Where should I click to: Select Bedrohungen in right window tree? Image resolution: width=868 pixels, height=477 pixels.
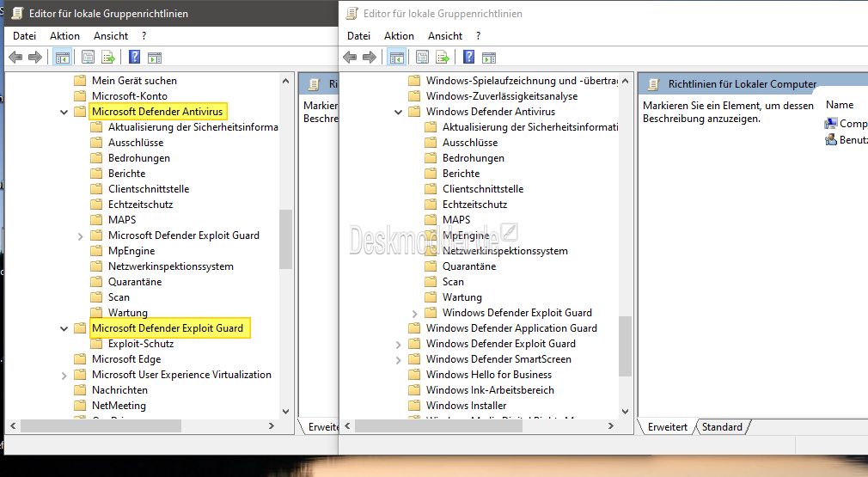pos(474,157)
